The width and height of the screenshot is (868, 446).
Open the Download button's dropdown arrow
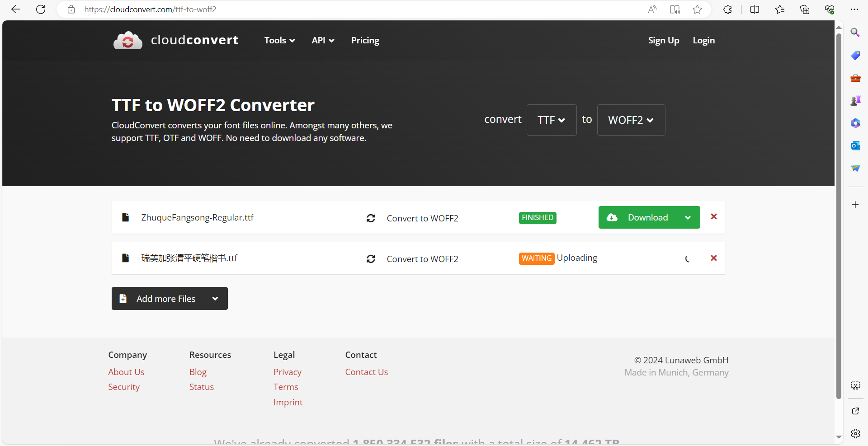[x=688, y=218]
